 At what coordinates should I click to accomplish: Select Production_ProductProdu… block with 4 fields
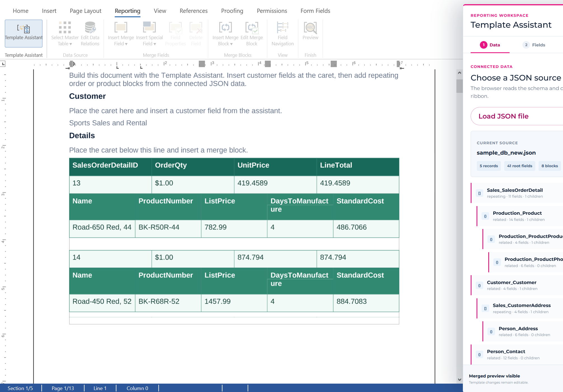[x=523, y=239]
